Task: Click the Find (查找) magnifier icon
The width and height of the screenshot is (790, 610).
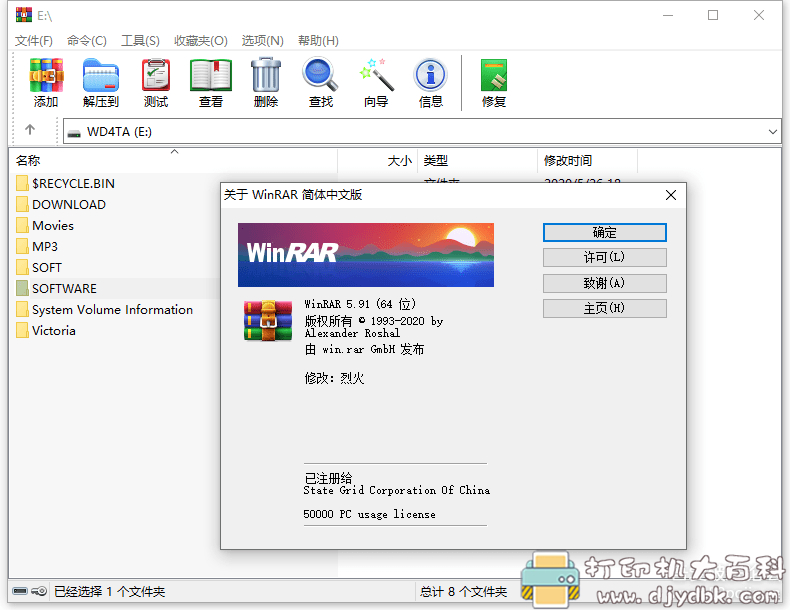Action: coord(320,75)
